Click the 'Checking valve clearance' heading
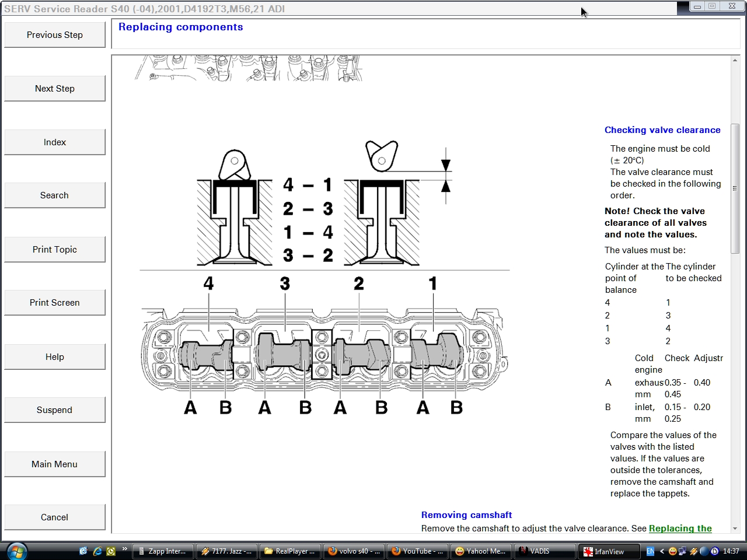 [662, 130]
